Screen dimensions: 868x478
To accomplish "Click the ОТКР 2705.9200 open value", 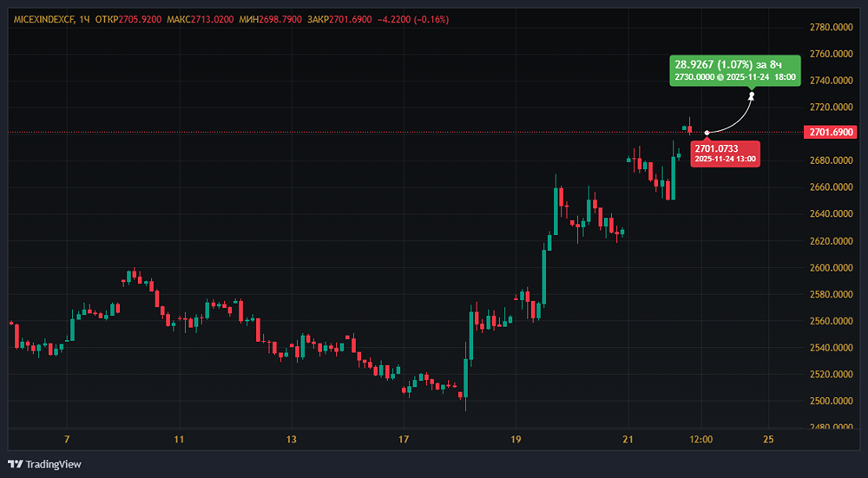I will (128, 19).
